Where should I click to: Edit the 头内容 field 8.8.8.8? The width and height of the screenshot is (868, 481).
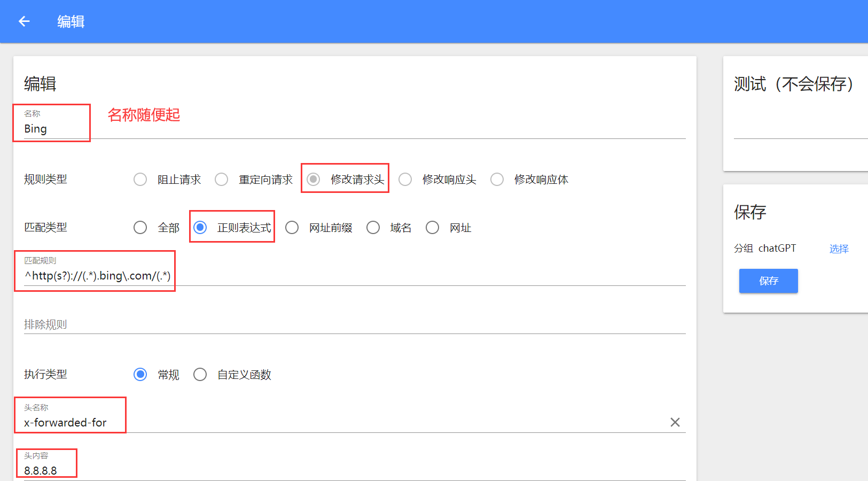point(355,470)
